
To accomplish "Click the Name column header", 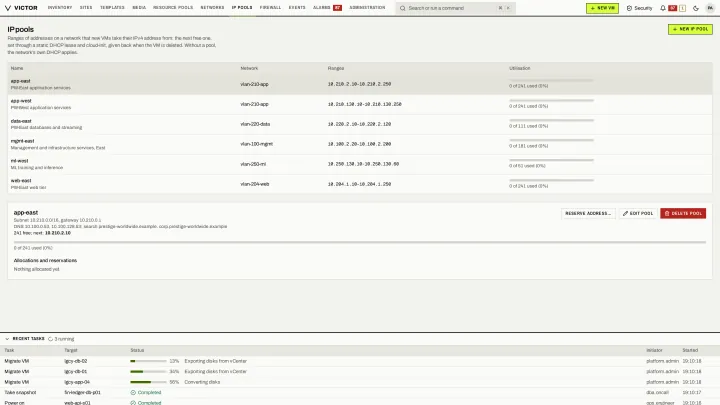I will [x=17, y=68].
